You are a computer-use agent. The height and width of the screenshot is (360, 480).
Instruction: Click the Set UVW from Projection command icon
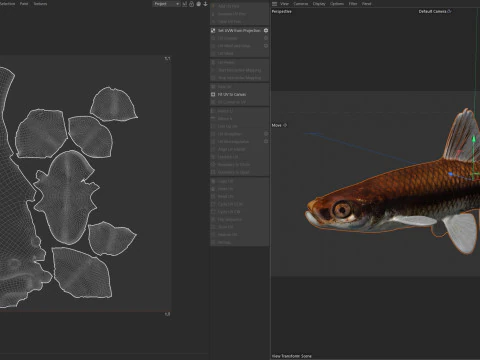213,30
